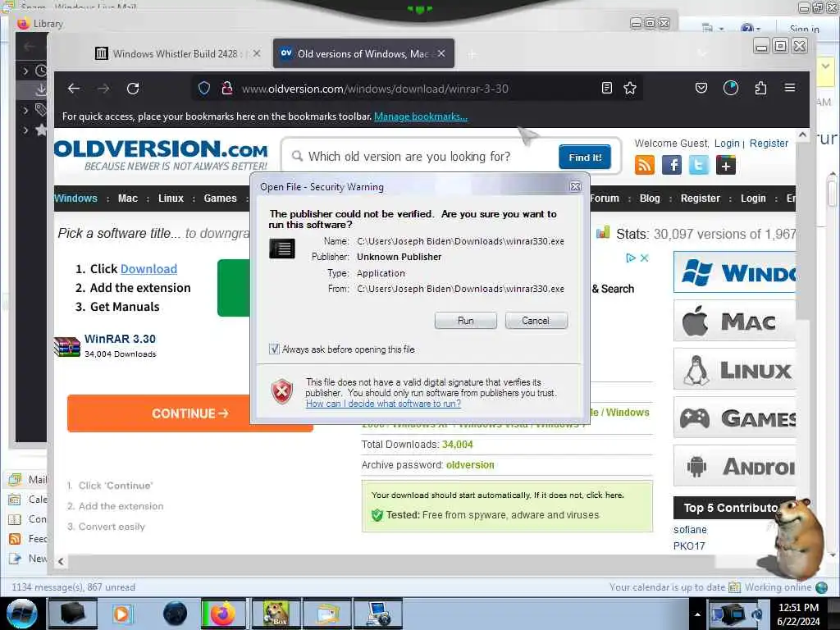Click the address bar URL field
840x630 pixels.
click(418, 89)
